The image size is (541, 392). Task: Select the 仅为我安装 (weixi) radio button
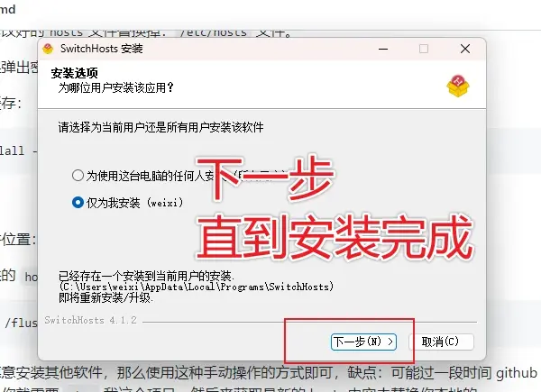pyautogui.click(x=78, y=203)
